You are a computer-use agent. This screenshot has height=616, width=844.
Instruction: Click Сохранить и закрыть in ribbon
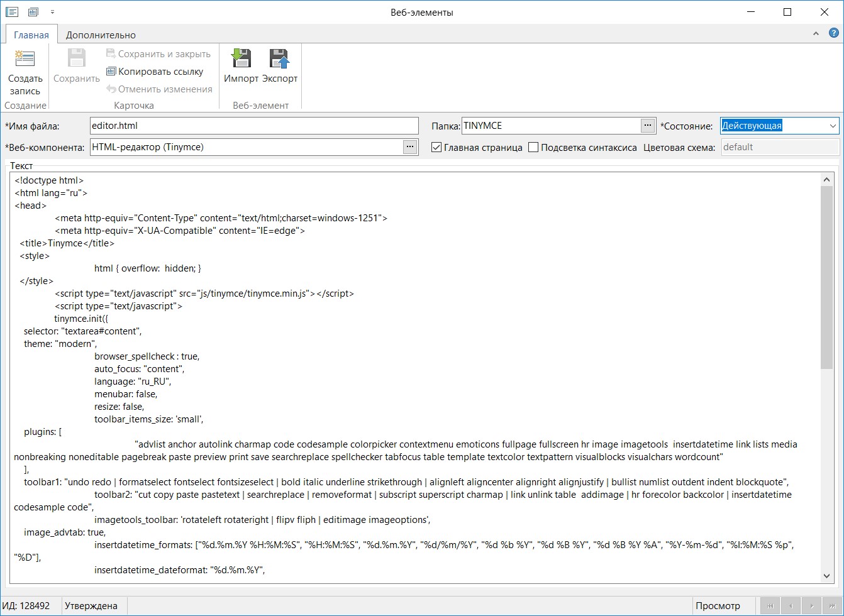tap(158, 54)
